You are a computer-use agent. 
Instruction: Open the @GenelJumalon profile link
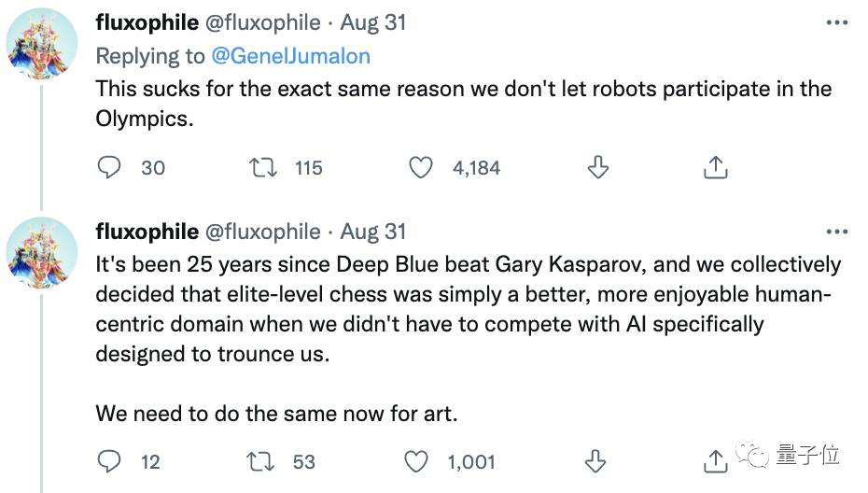290,56
